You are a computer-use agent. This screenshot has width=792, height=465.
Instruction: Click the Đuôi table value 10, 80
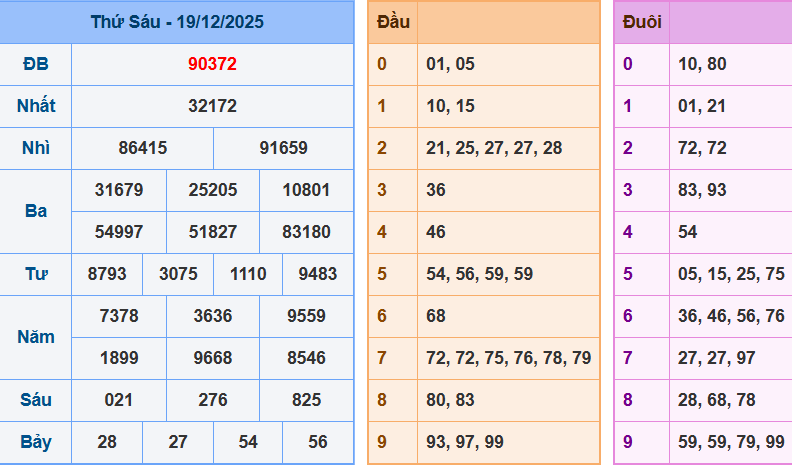(x=702, y=64)
